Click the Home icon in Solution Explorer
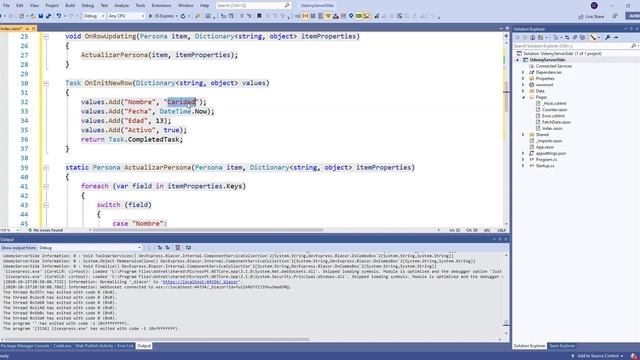 click(532, 38)
